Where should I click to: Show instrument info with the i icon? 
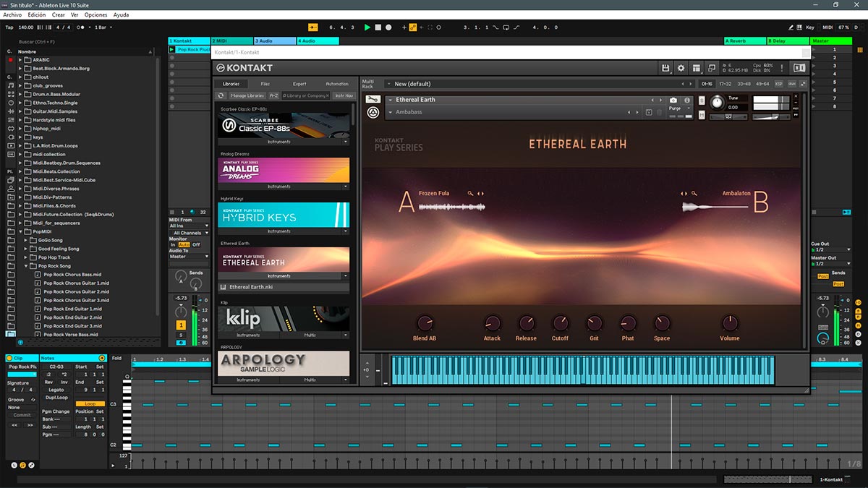pyautogui.click(x=687, y=100)
